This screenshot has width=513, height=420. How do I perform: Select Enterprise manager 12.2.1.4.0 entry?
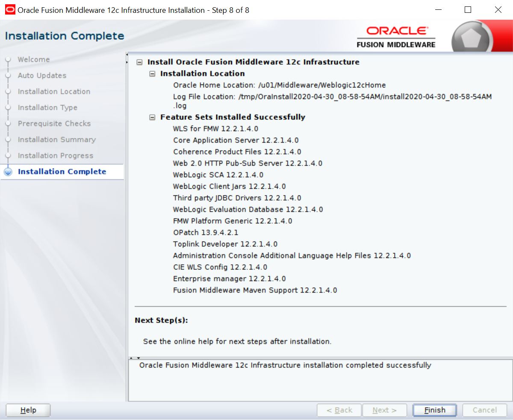point(230,279)
